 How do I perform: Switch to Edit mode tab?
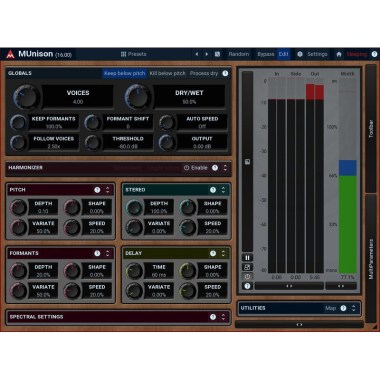coord(283,54)
